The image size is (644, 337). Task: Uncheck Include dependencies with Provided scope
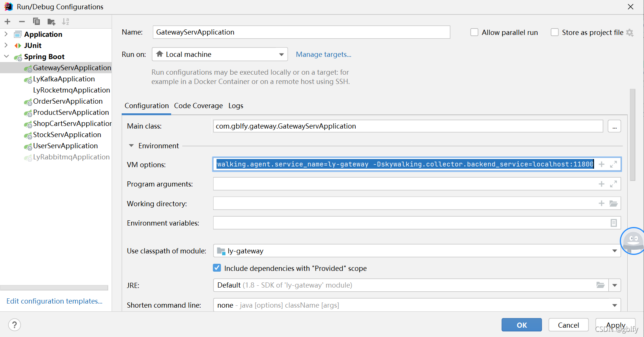(x=217, y=268)
